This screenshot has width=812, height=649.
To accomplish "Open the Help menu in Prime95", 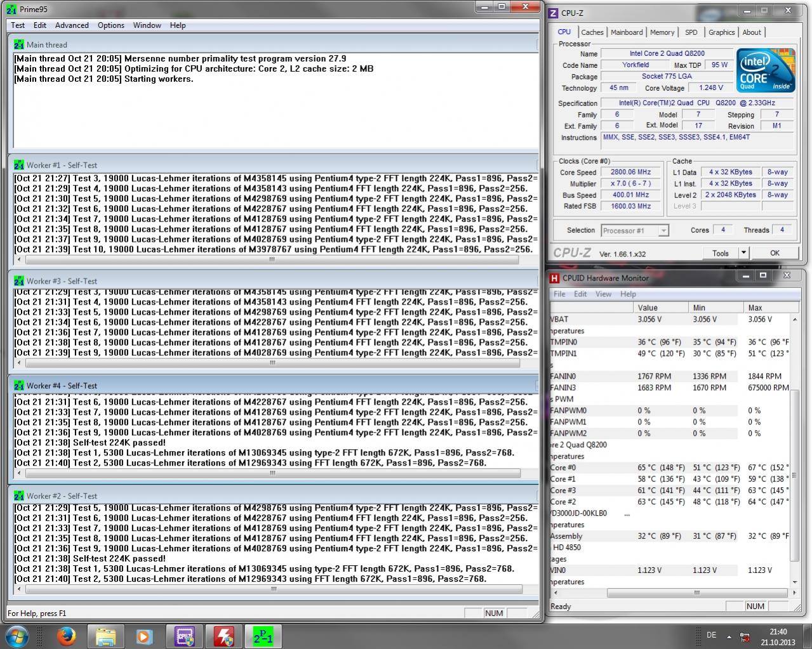I will click(178, 25).
